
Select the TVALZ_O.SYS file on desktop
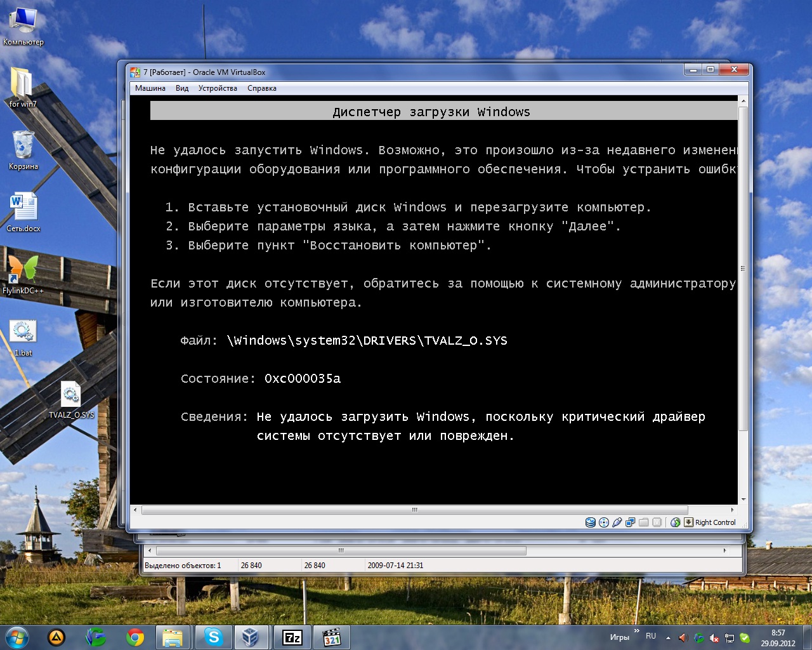71,400
